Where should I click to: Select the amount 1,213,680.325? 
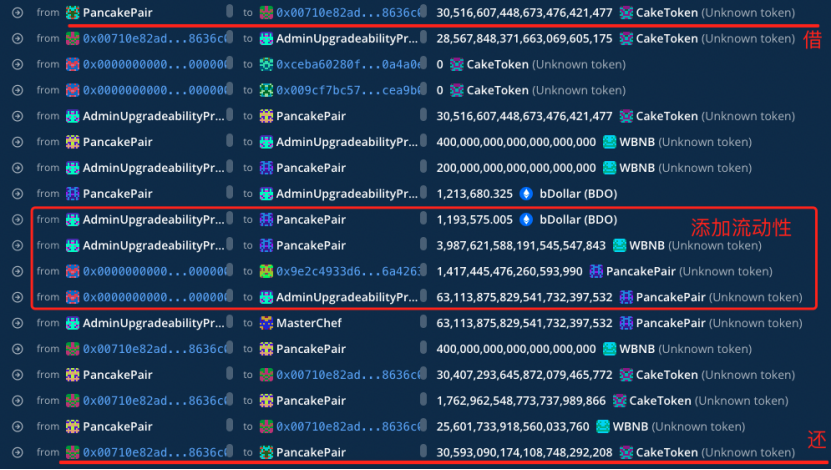474,194
